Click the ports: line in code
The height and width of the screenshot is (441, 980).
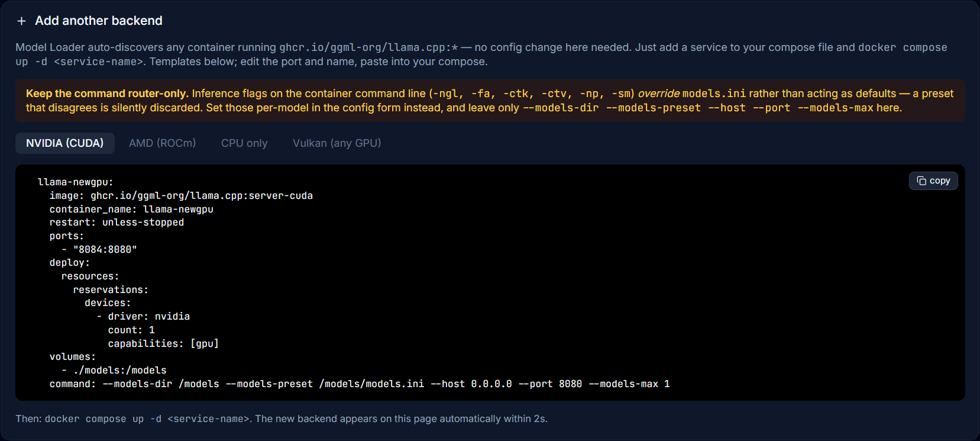[x=67, y=236]
